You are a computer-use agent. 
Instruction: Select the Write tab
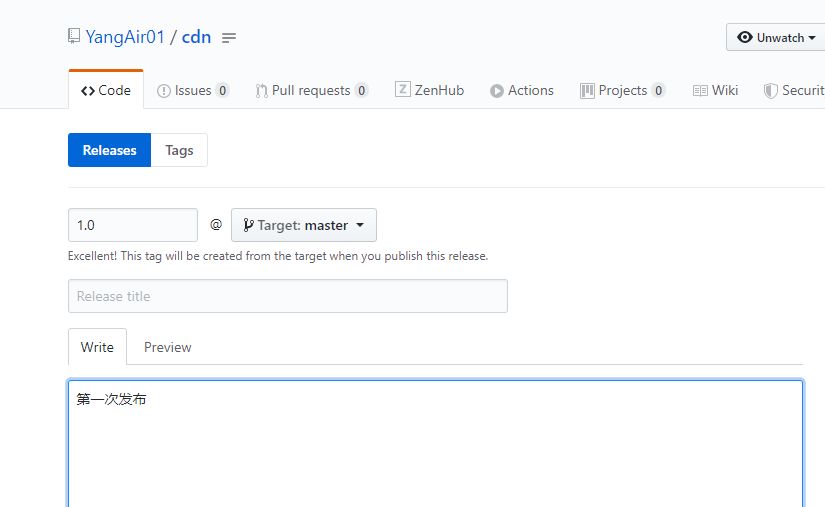pyautogui.click(x=97, y=347)
